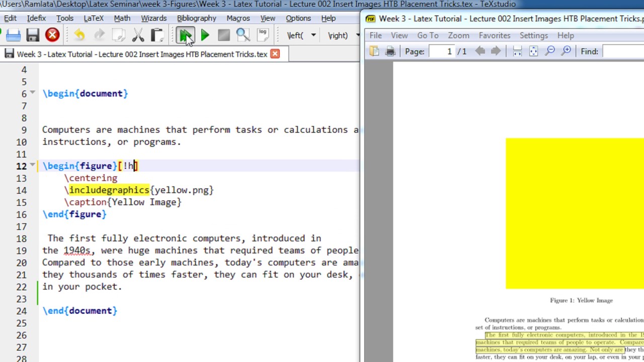This screenshot has height=362, width=644.
Task: Open the \right) delimiter dropdown arrow
Action: (x=357, y=35)
